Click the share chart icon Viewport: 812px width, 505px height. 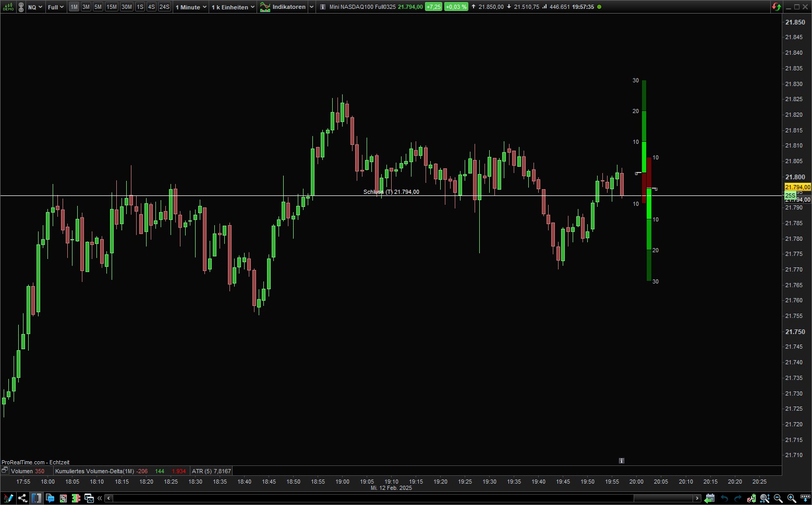[x=22, y=498]
